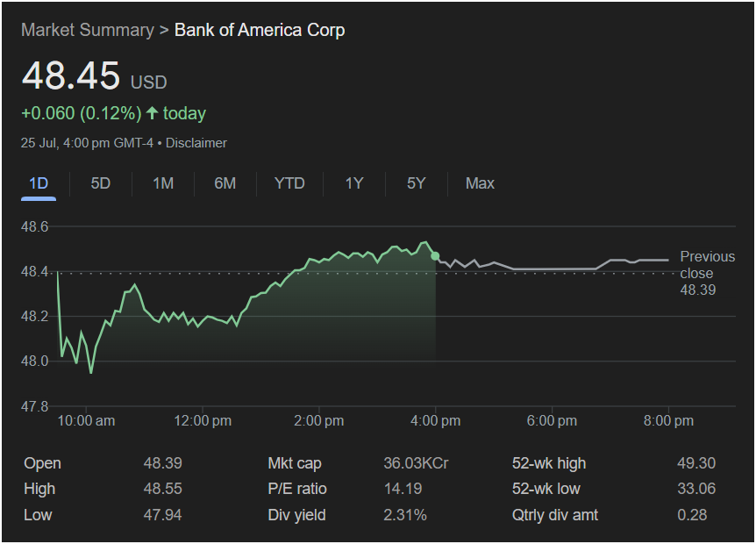Screen dimensions: 756x544
Task: Click the Div yield value 2.31%
Action: (405, 515)
